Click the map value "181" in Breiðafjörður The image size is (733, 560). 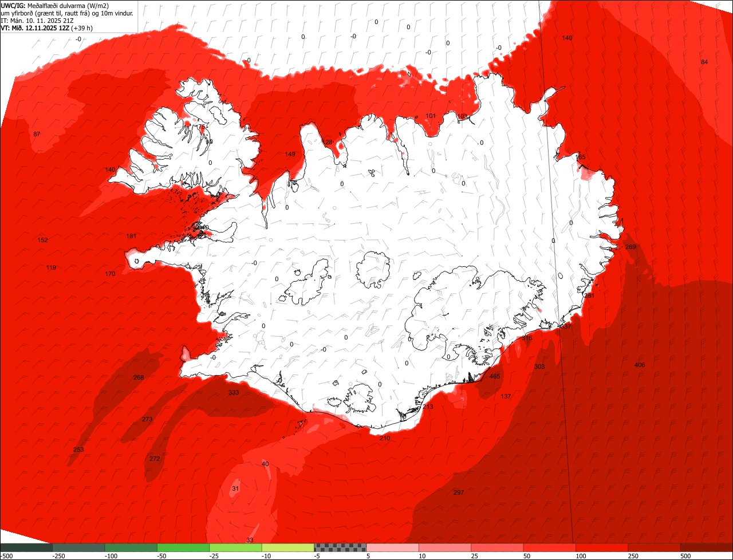pyautogui.click(x=131, y=236)
